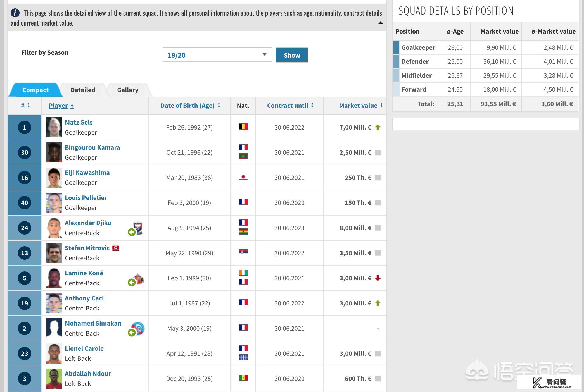
Task: Click the Show button
Action: [x=292, y=55]
